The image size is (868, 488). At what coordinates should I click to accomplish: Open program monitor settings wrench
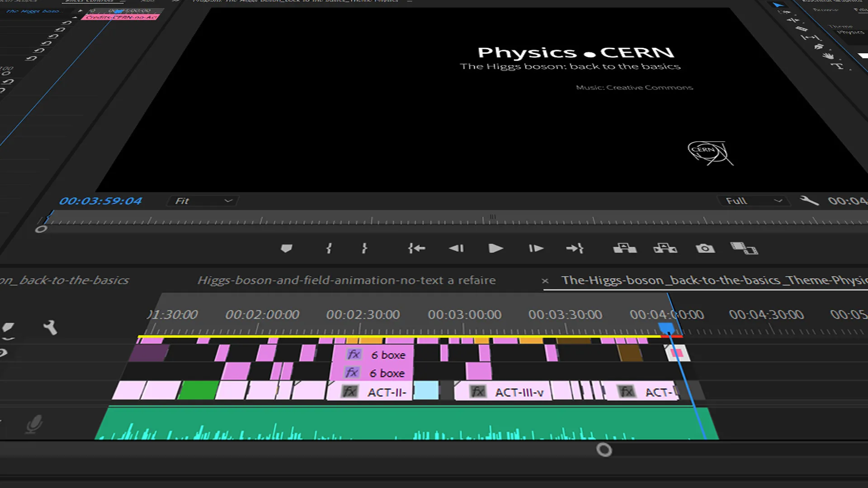click(x=809, y=200)
